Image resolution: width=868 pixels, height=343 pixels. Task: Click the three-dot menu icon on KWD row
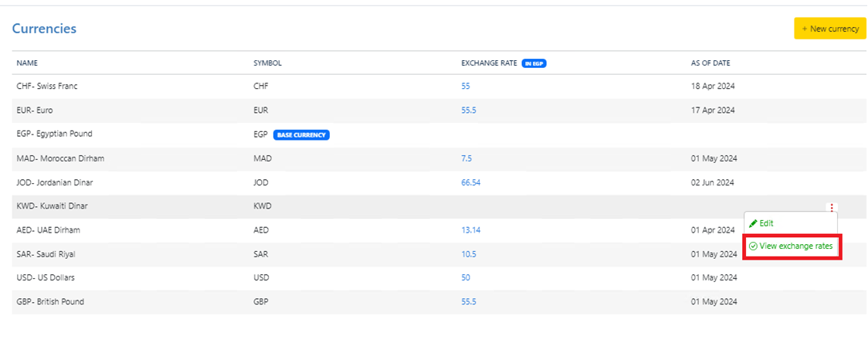click(x=831, y=207)
